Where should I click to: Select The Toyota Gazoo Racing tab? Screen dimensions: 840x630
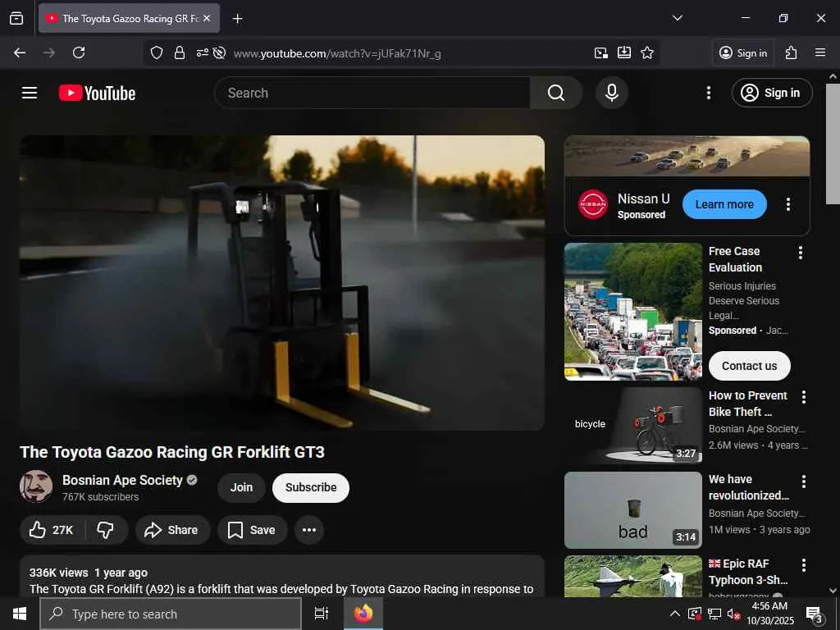pos(129,18)
